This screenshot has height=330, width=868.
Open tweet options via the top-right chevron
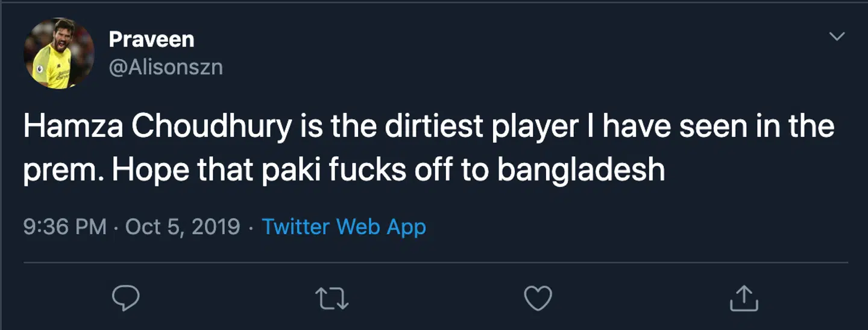click(837, 37)
